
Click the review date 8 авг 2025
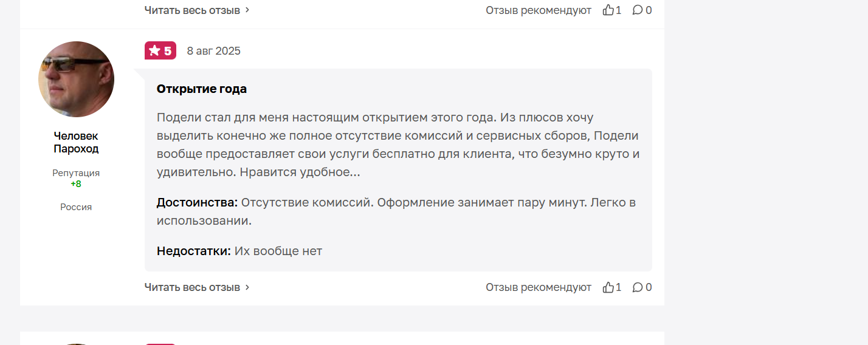214,51
